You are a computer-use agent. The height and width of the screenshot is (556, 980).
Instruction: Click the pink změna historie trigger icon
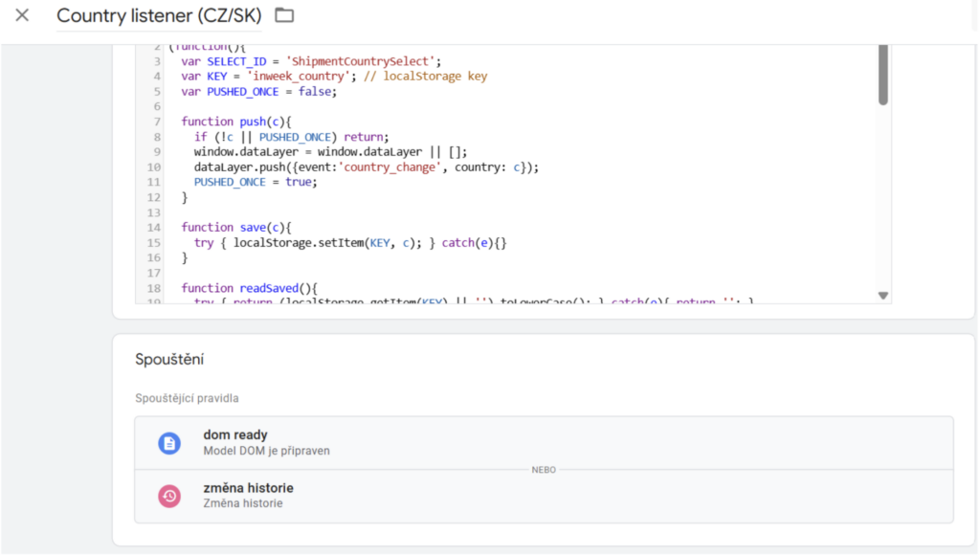pos(169,496)
